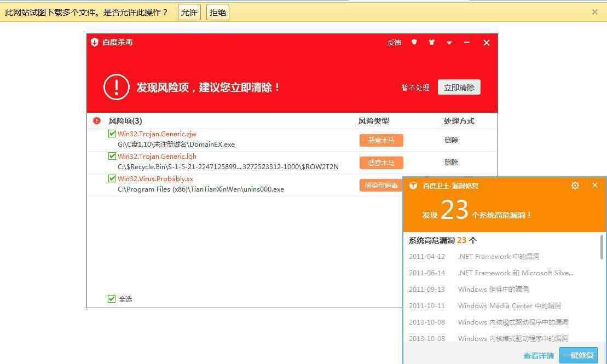Click the 风险项(3) column header
This screenshot has height=364, width=607.
pyautogui.click(x=125, y=121)
